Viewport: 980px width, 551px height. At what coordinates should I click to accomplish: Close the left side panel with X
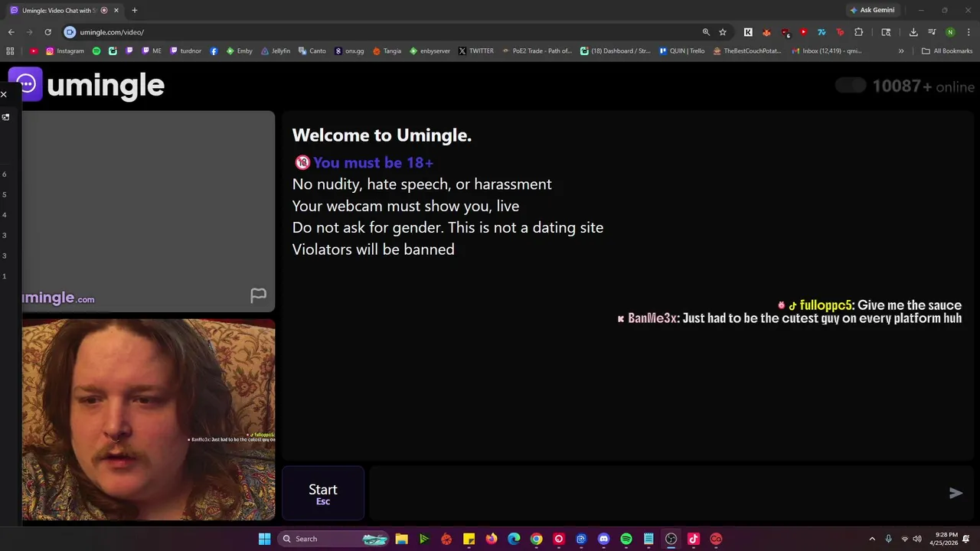coord(4,94)
